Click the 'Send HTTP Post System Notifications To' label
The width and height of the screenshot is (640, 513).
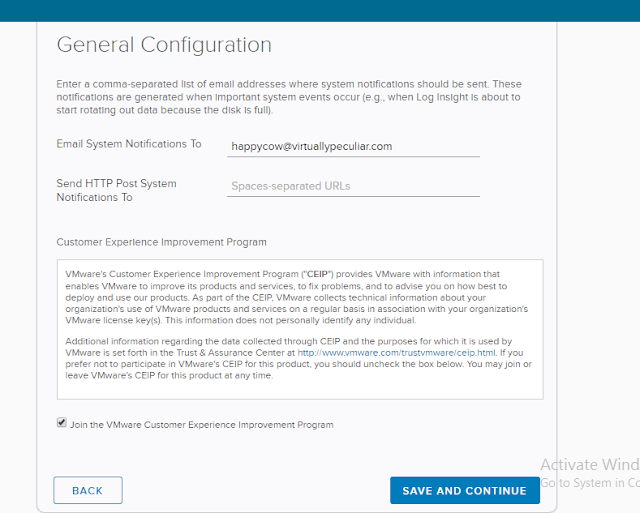click(116, 190)
